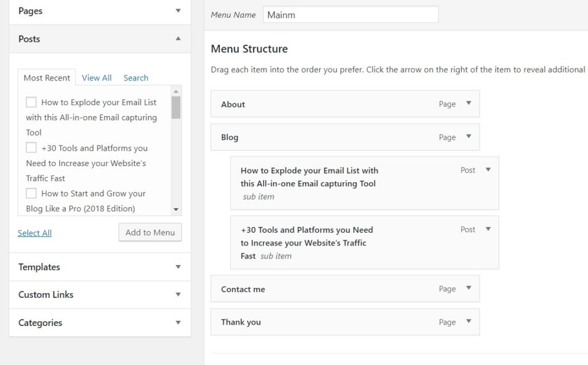Screen dimensions: 588x365
Task: Check the How to Start and Grow post
Action: click(x=32, y=193)
